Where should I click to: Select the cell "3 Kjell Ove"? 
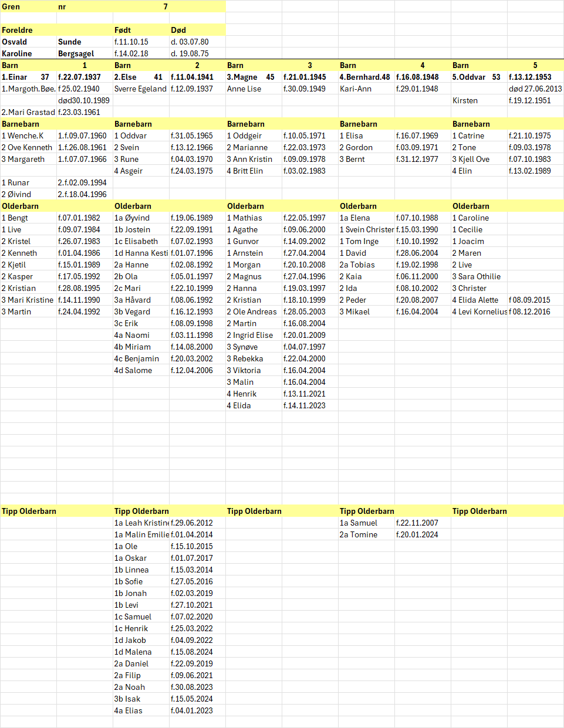tap(479, 159)
